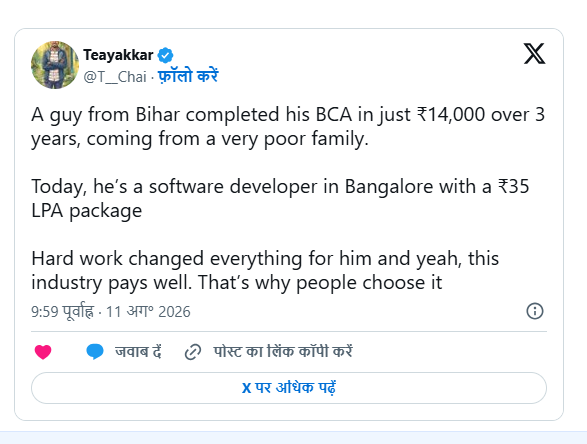
Task: Click the blue verified badge beside Teayakkar
Action: point(165,55)
